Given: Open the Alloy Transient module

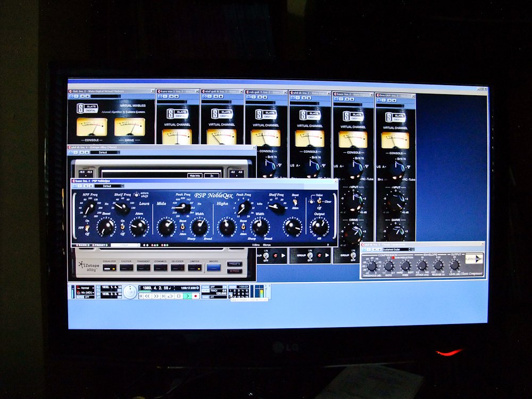Looking at the screenshot, I should coord(143,268).
